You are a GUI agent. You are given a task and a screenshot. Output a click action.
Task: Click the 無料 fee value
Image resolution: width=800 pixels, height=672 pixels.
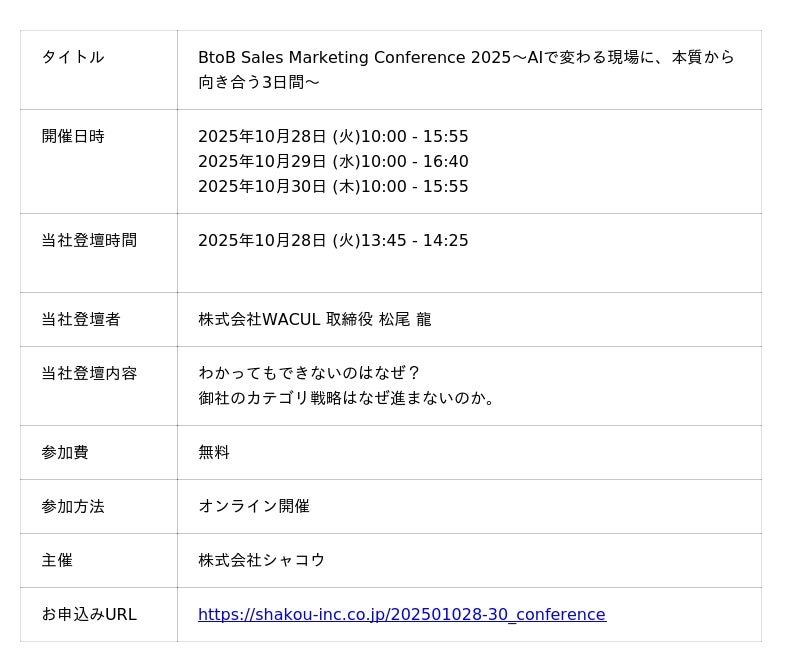tap(214, 452)
